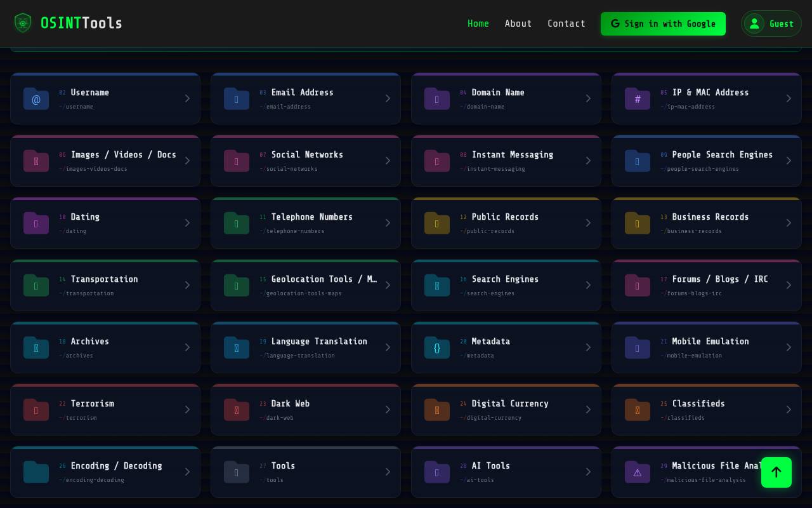Click the Guest avatar icon
The image size is (812, 508).
point(754,23)
